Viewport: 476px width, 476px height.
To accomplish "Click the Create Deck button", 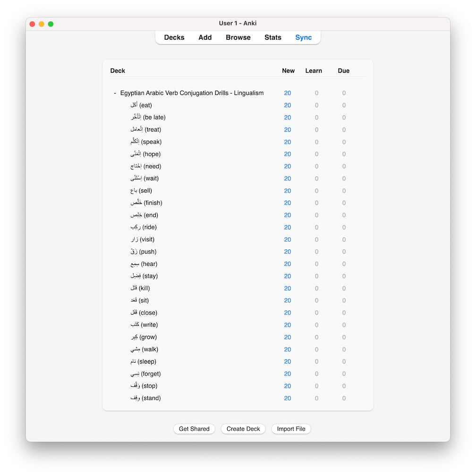I will pos(243,429).
